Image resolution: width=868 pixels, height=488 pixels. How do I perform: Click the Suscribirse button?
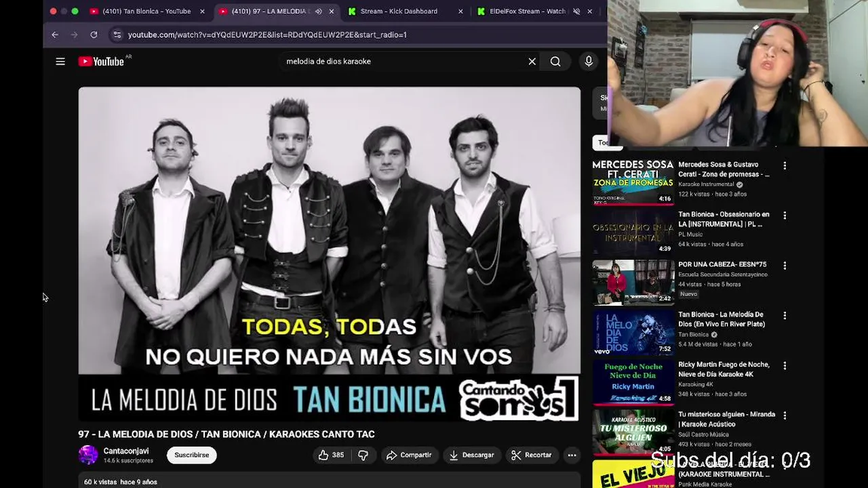point(192,455)
